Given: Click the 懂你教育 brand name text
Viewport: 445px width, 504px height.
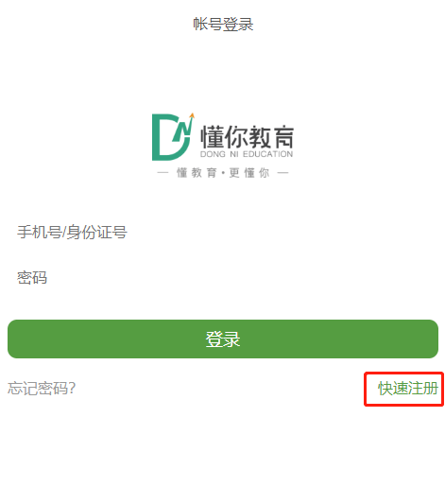Looking at the screenshot, I should coord(247,137).
